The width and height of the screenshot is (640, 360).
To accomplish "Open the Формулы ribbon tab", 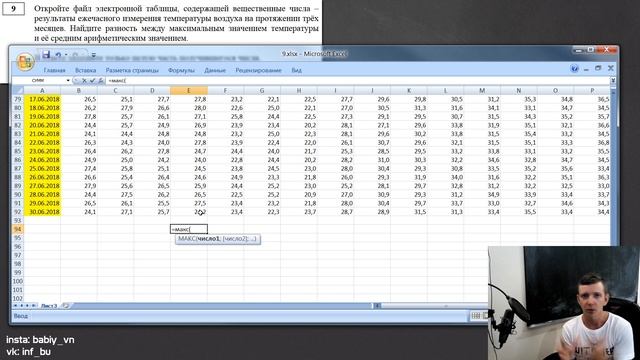I will click(181, 70).
